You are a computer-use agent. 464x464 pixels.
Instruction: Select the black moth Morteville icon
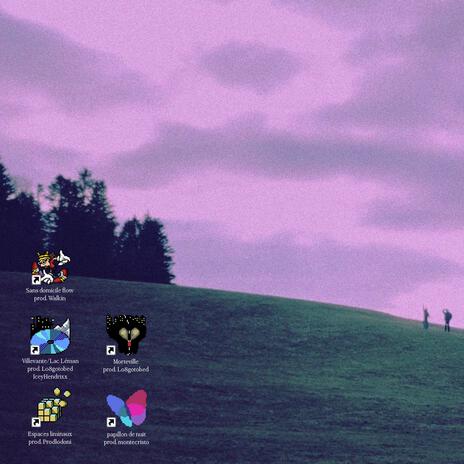pyautogui.click(x=126, y=334)
